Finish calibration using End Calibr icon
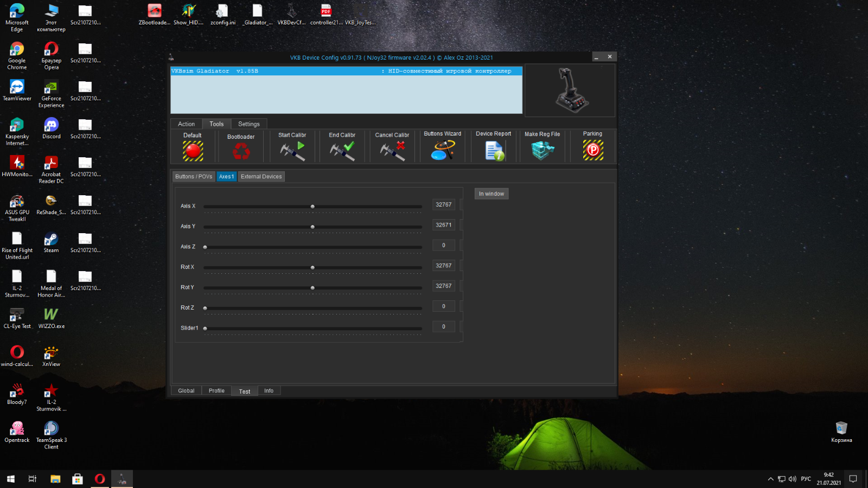Viewport: 868px width, 488px height. pyautogui.click(x=342, y=151)
